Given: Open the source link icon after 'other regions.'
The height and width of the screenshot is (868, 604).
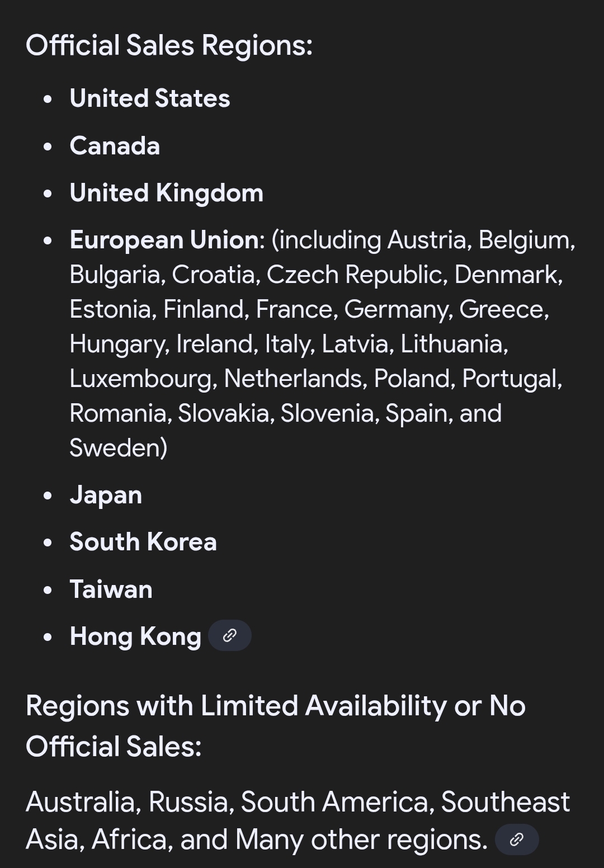Looking at the screenshot, I should click(x=517, y=839).
